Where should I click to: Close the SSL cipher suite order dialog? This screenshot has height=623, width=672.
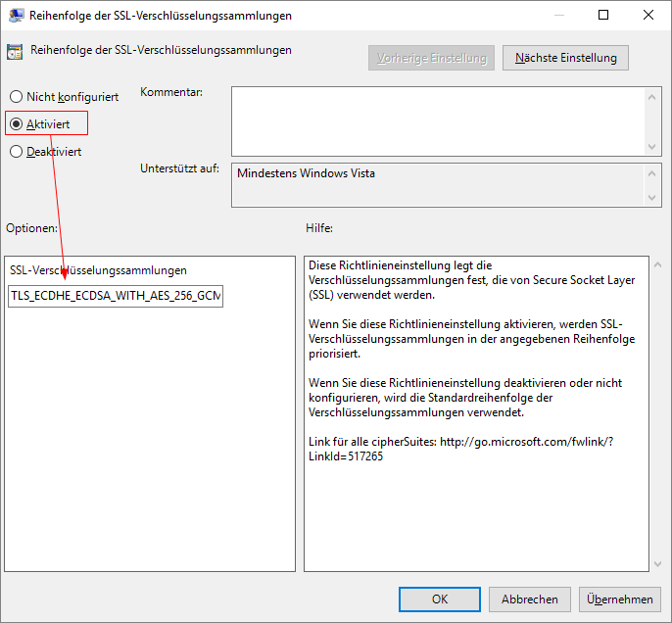pos(648,16)
